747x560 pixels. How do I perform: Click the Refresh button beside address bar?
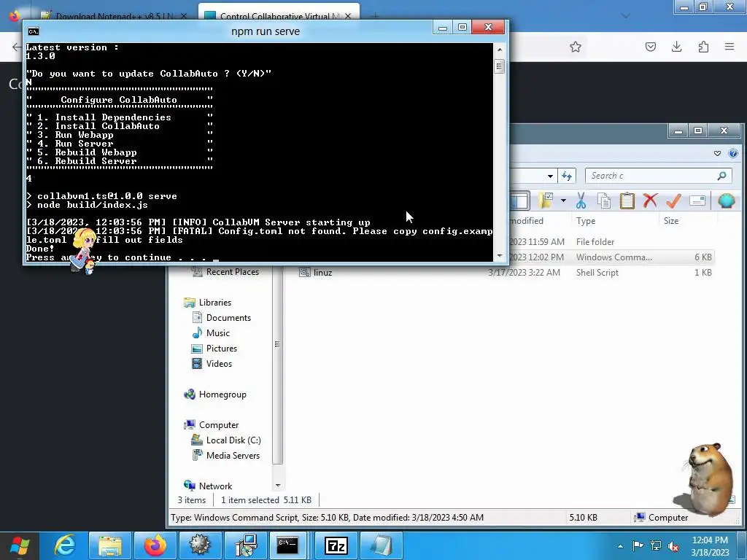coord(566,176)
